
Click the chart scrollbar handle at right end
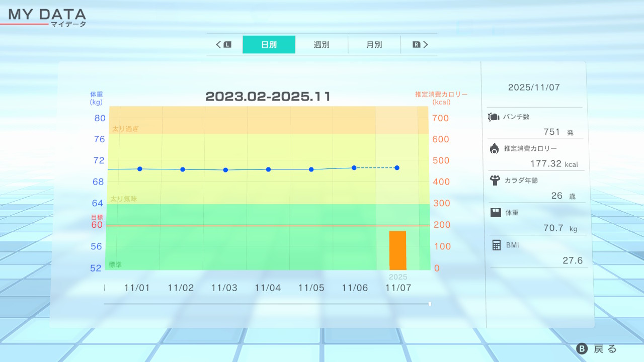coord(430,304)
